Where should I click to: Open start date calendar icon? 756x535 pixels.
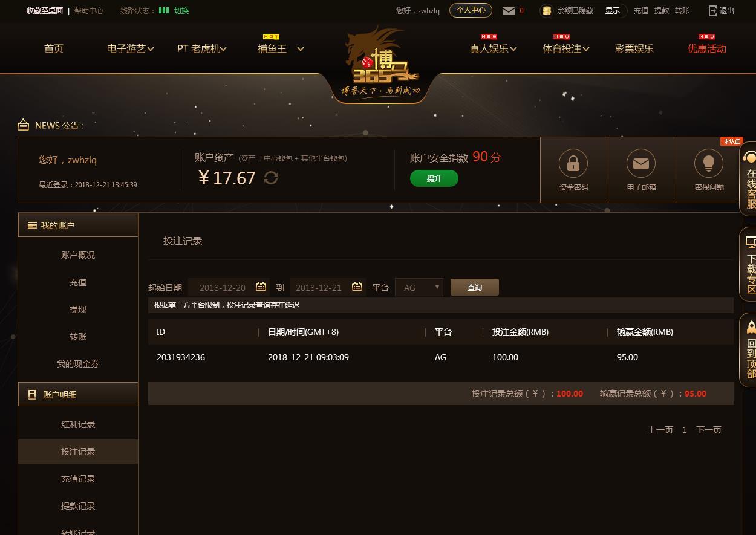point(261,287)
